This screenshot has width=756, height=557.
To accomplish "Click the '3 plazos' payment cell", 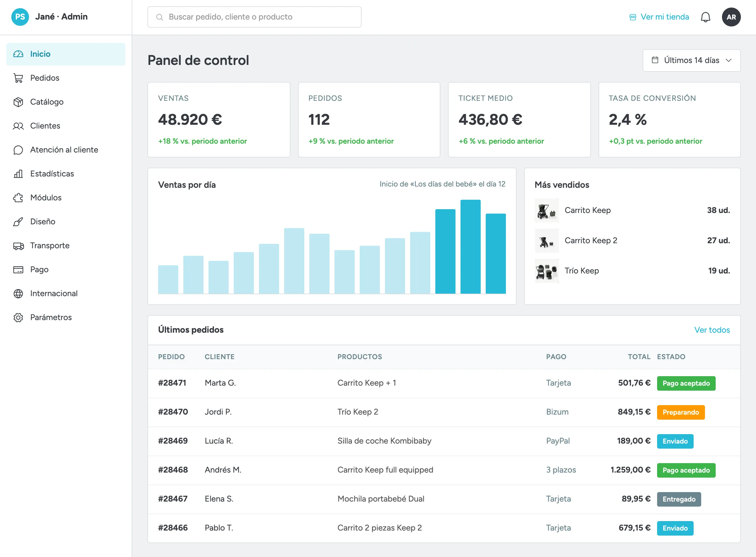I will coord(561,470).
